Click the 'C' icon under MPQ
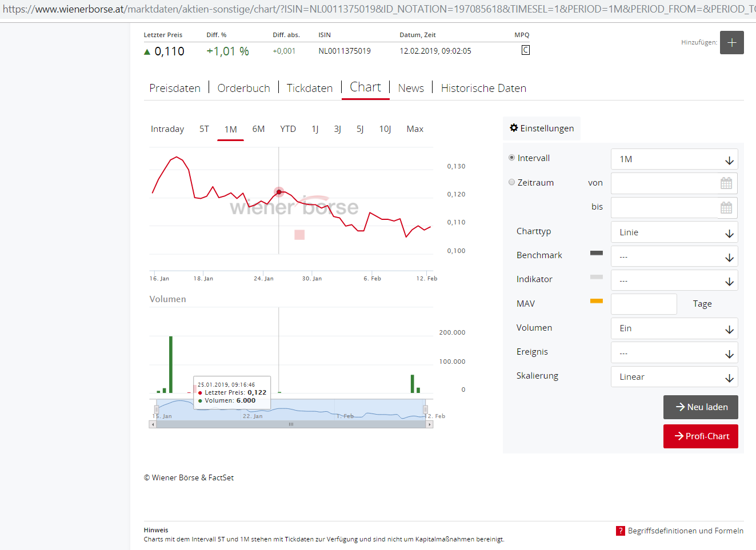Screen dimensions: 756x550 point(525,50)
